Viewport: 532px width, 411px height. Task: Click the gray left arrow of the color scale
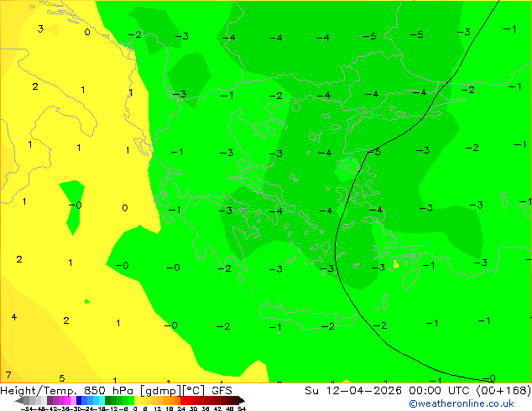(x=18, y=400)
